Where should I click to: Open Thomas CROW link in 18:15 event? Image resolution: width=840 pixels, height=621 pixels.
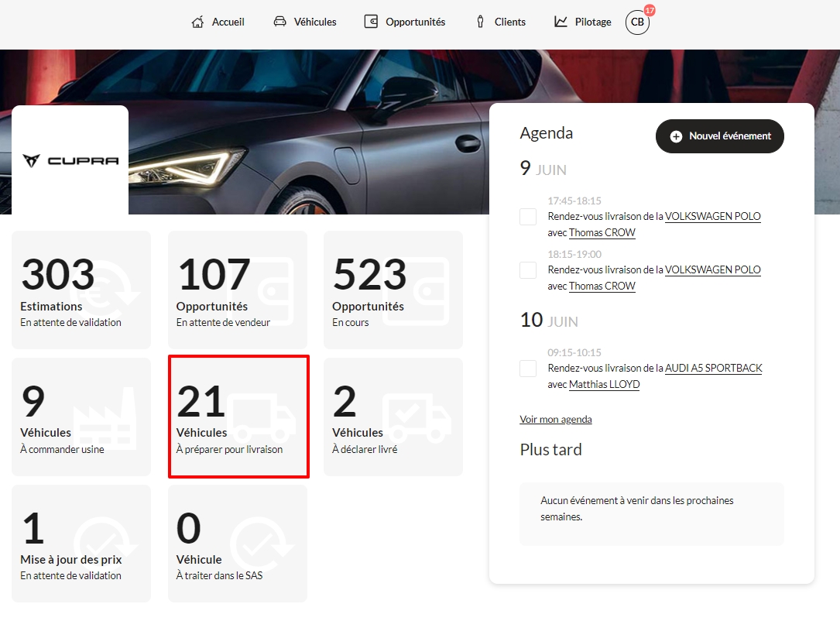pos(602,286)
